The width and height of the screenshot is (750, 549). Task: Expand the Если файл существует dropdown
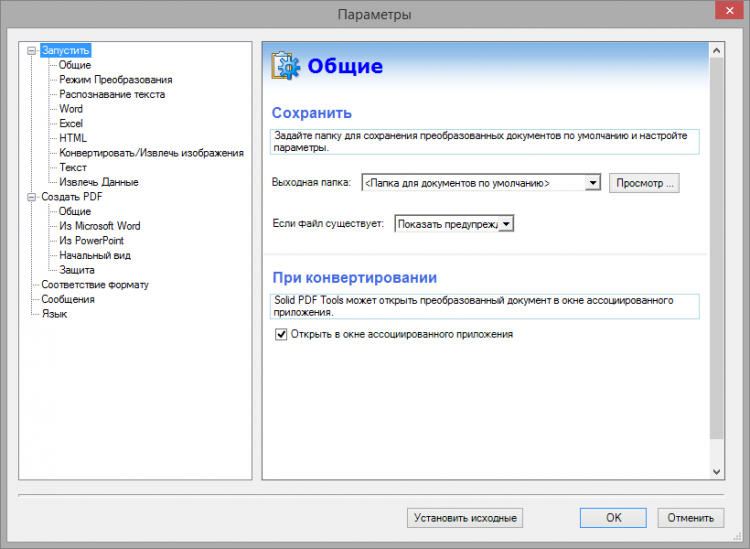(506, 224)
